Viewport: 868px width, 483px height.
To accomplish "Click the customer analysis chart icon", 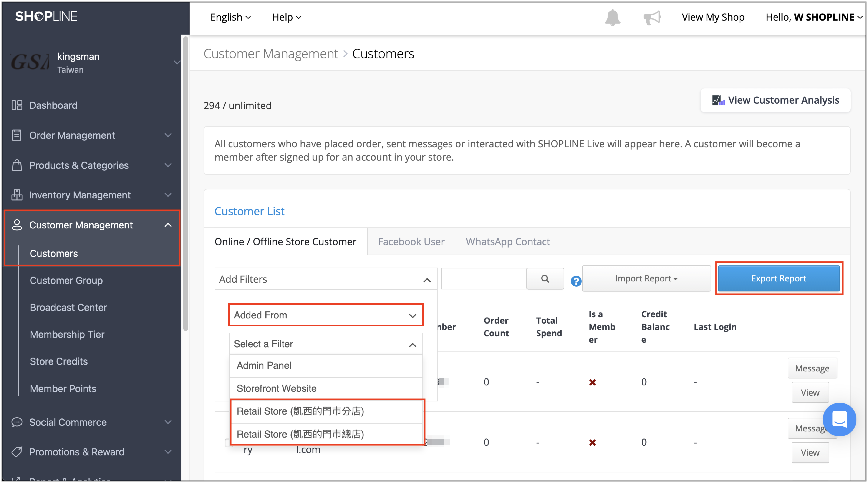I will pyautogui.click(x=718, y=100).
